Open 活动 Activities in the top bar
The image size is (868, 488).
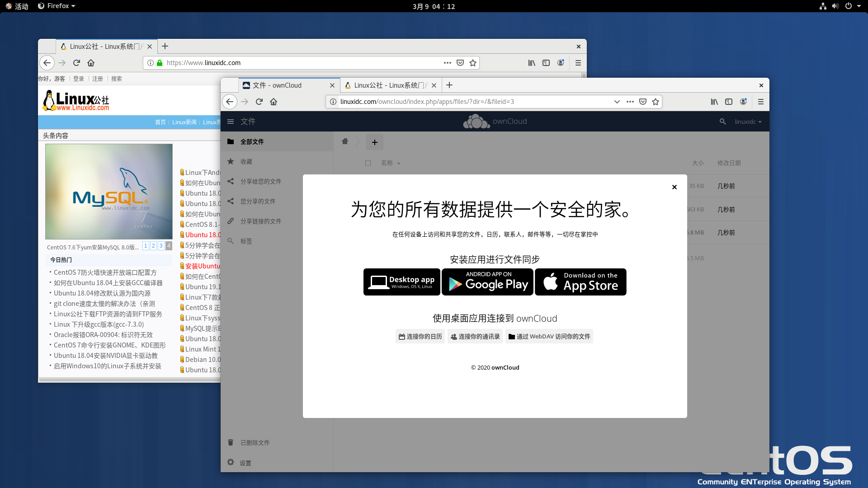click(x=17, y=6)
